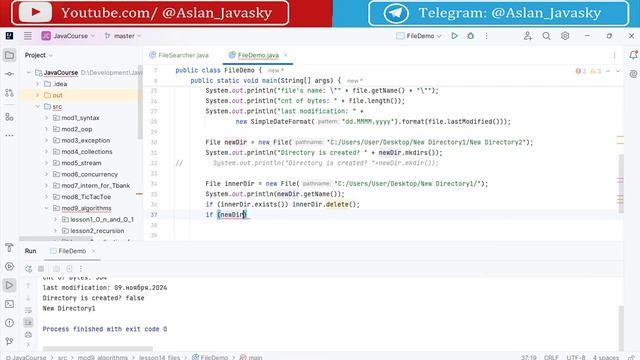Image resolution: width=640 pixels, height=360 pixels.
Task: Click the errors indicator in editor
Action: (x=580, y=71)
